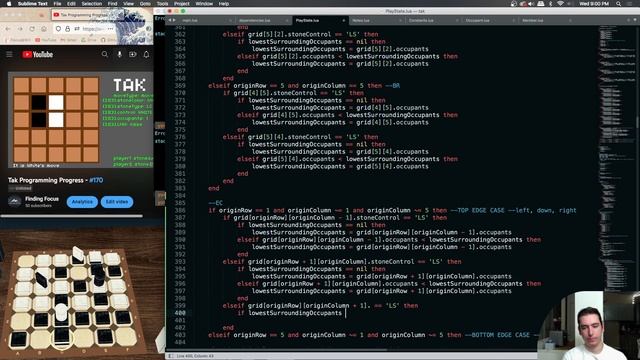This screenshot has height=360, width=640.
Task: Close the Notes.lua tab
Action: click(x=400, y=20)
